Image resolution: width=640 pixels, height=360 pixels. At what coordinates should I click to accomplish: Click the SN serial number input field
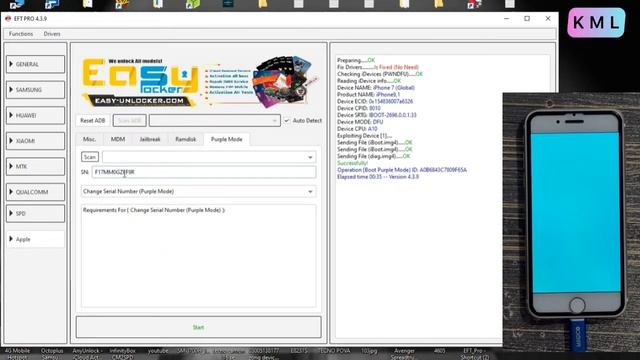tap(204, 172)
